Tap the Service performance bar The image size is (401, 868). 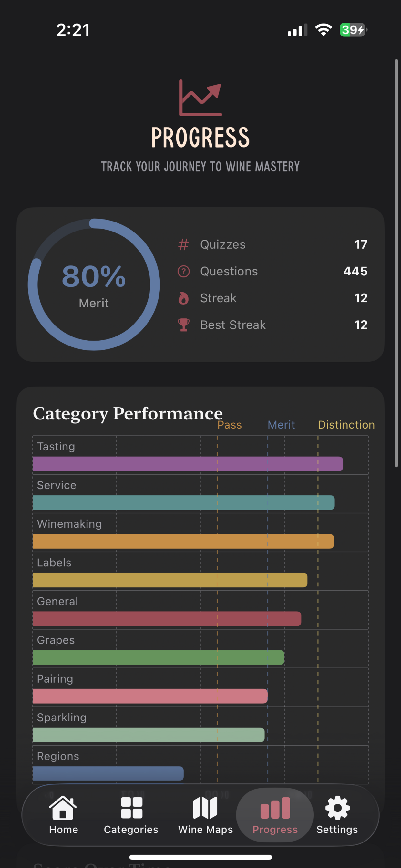pyautogui.click(x=184, y=502)
